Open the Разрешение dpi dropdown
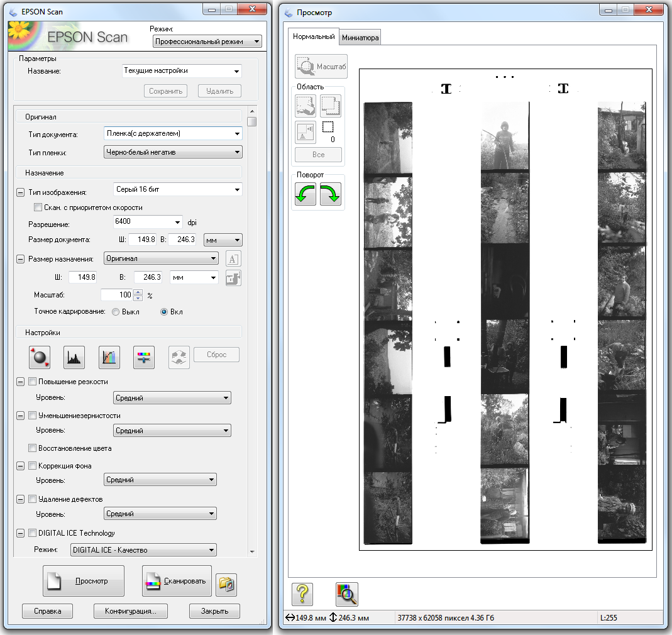The height and width of the screenshot is (635, 672). click(x=148, y=222)
